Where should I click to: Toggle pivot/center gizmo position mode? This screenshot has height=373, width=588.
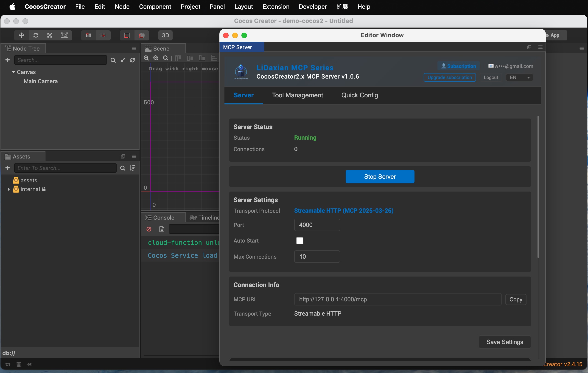[88, 35]
